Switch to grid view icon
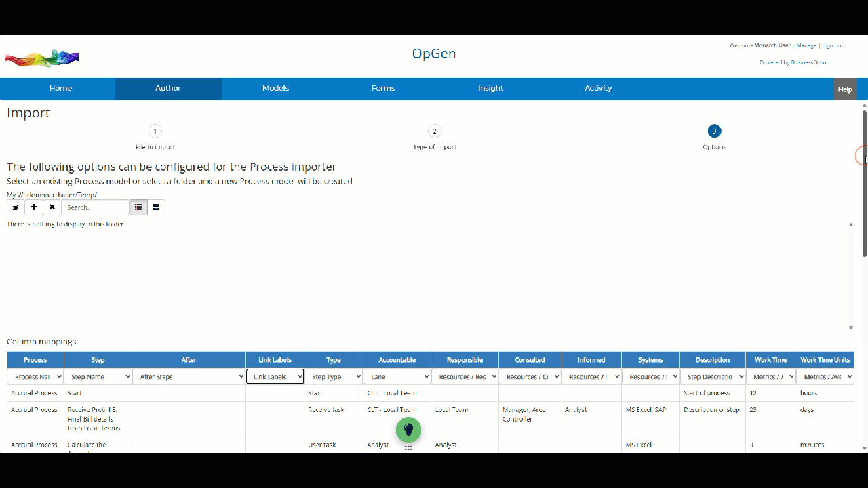 click(x=156, y=207)
